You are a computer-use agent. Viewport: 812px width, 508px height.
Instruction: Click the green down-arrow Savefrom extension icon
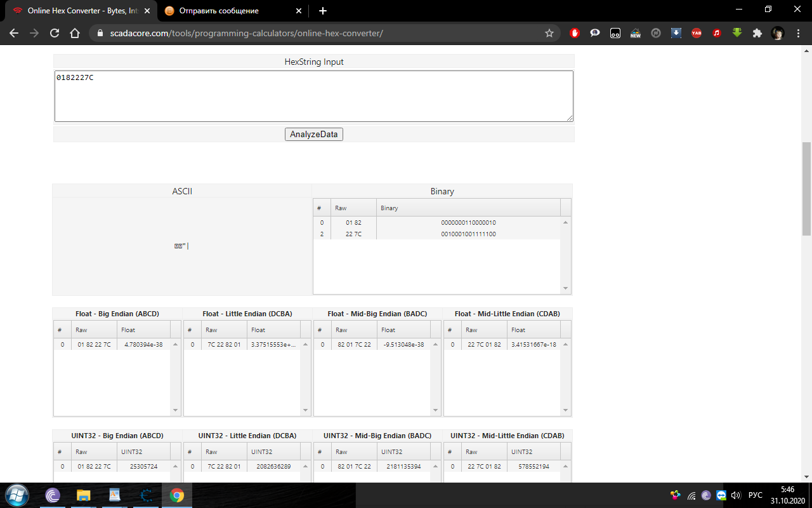point(737,33)
